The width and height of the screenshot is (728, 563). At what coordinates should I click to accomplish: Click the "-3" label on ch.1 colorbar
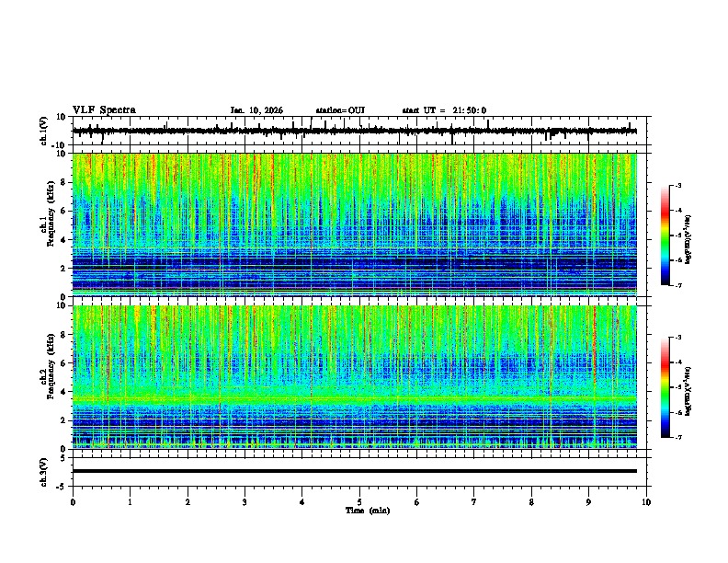677,186
